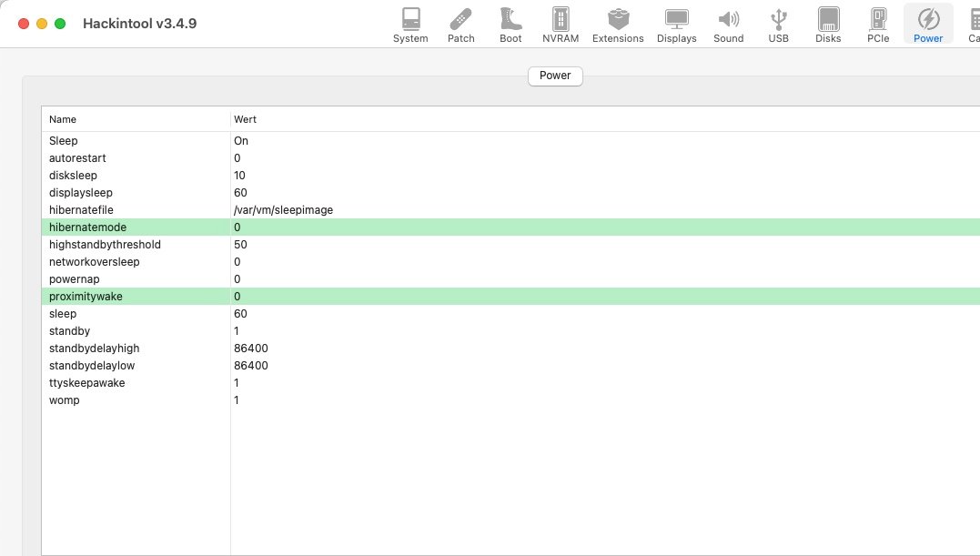The height and width of the screenshot is (556, 980).
Task: Open the NVRAM toolbar section
Action: point(561,25)
